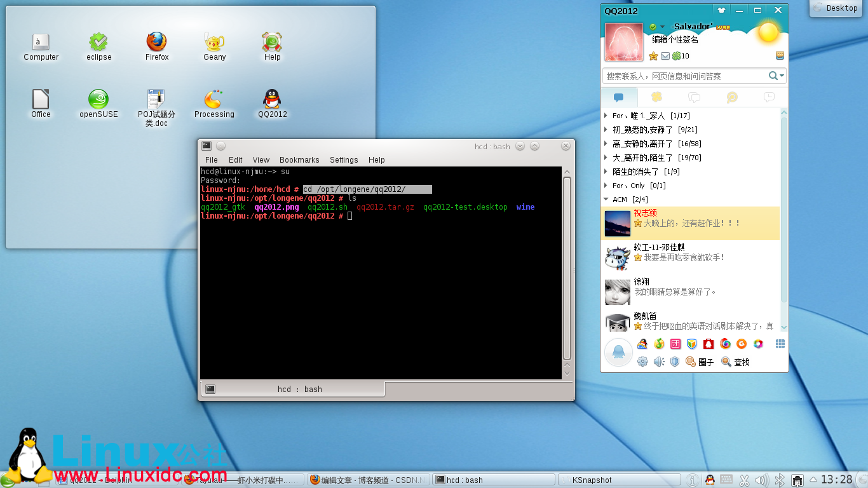Screen dimensions: 868x488
Task: Click the QQ security shield icon
Action: [x=675, y=362]
